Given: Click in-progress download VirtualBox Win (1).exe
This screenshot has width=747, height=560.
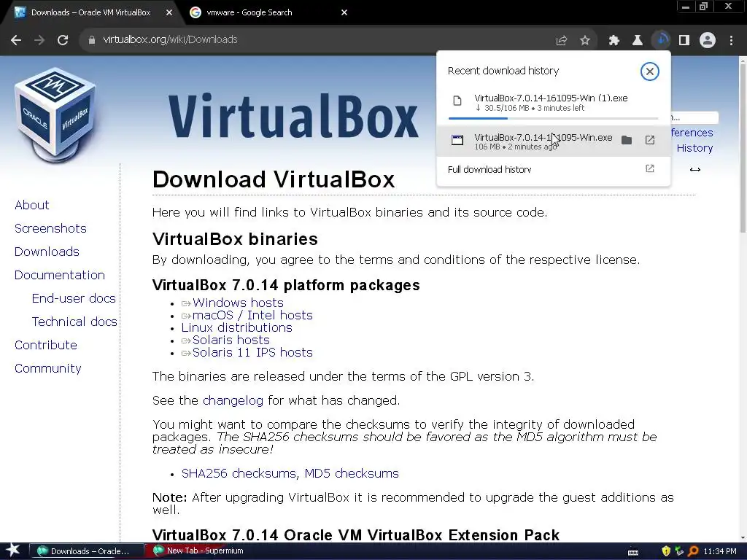Looking at the screenshot, I should tap(553, 103).
